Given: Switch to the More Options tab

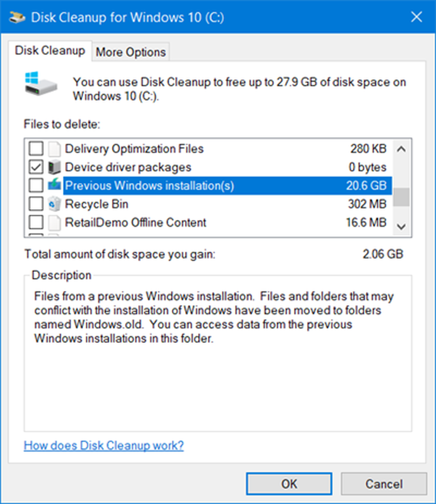Looking at the screenshot, I should click(131, 52).
